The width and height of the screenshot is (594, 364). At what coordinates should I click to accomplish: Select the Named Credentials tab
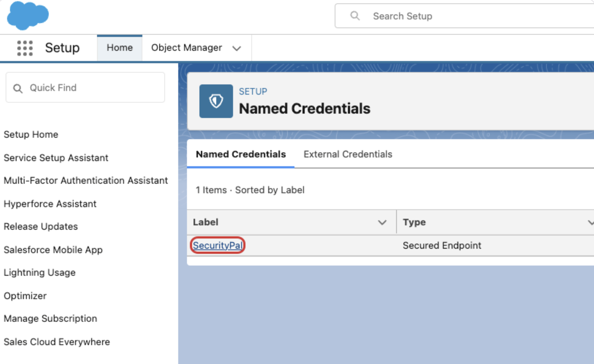pyautogui.click(x=241, y=154)
